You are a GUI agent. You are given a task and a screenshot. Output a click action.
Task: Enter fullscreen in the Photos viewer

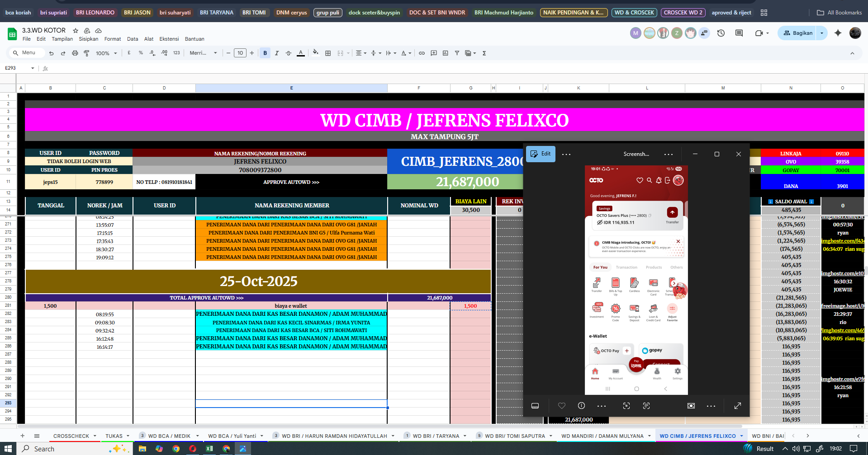pyautogui.click(x=738, y=406)
